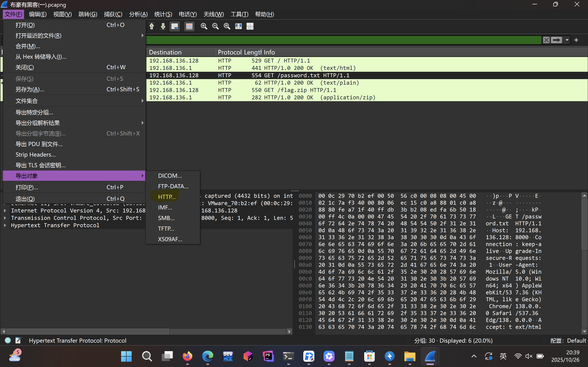
Task: Open the 跳转(G) menu
Action: (88, 14)
